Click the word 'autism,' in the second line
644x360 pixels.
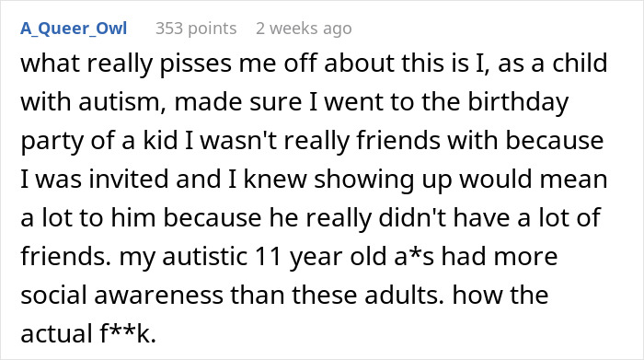pyautogui.click(x=122, y=102)
